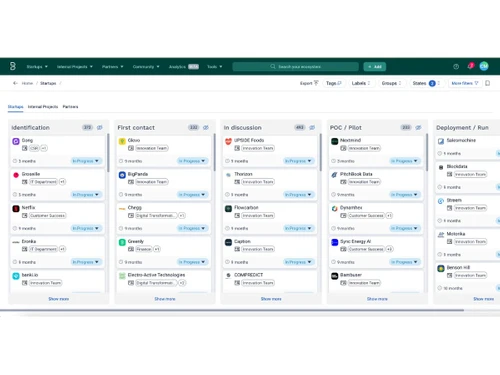
Task: Show more in First contact column
Action: point(165,299)
